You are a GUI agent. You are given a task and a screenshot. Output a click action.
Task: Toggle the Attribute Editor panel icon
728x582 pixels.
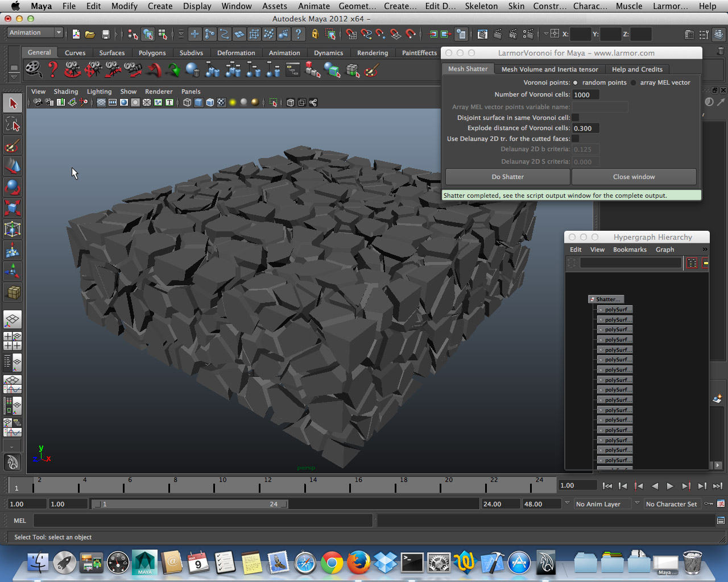pos(689,35)
